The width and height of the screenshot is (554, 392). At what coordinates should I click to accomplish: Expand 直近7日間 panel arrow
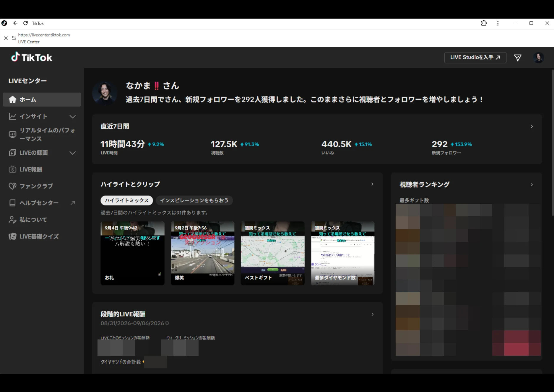pos(532,126)
